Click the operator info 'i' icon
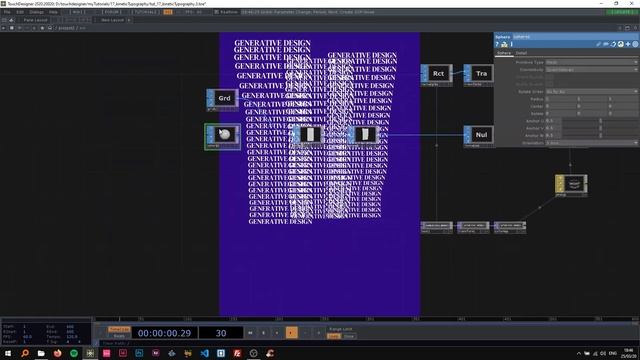The image size is (640, 360). (x=511, y=44)
